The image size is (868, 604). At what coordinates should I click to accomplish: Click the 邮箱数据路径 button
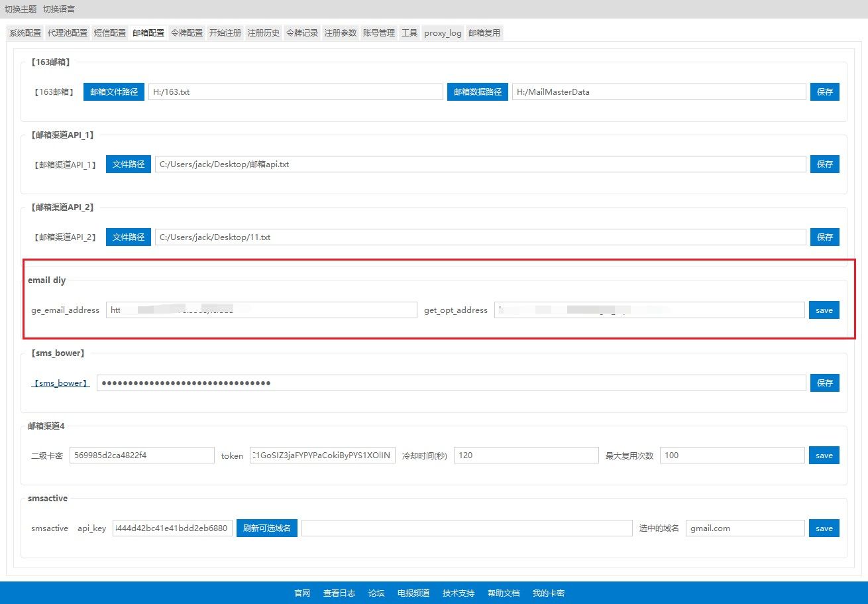pyautogui.click(x=478, y=92)
